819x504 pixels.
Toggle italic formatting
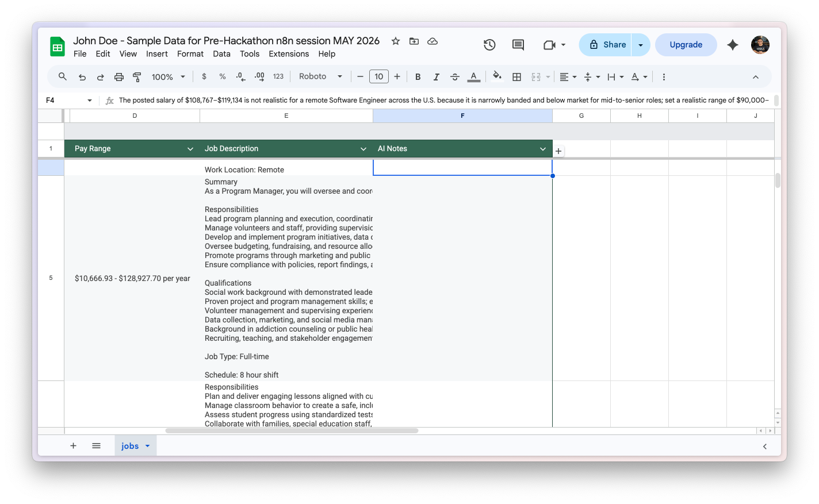tap(437, 77)
